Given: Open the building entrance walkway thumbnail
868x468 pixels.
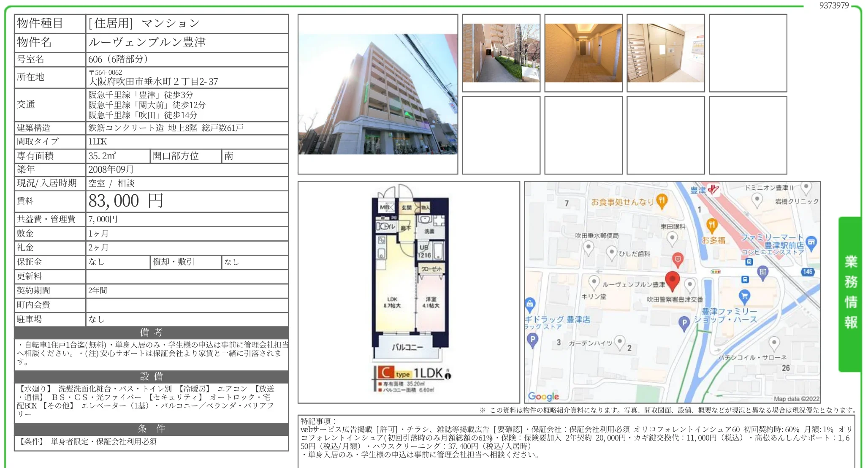Looking at the screenshot, I should click(501, 53).
